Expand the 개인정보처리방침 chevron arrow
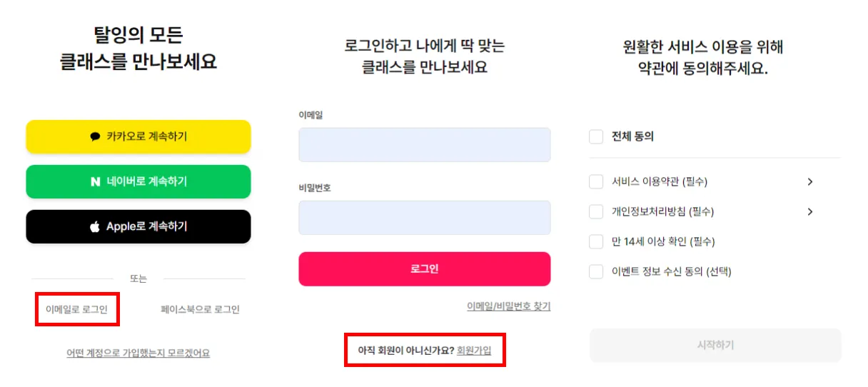868x387 pixels. pyautogui.click(x=810, y=212)
